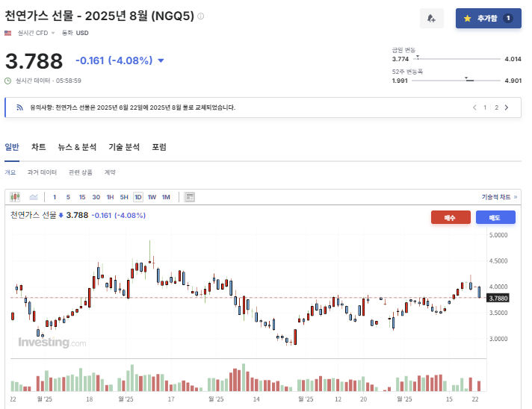This screenshot has width=532, height=409.
Task: Select the 5 minute interval
Action: 68,197
